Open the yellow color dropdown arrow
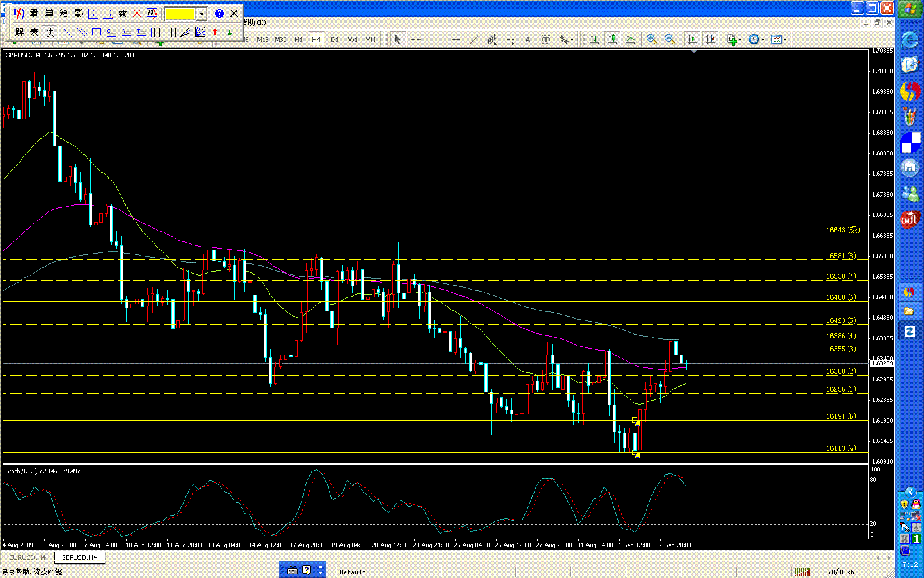 (201, 13)
